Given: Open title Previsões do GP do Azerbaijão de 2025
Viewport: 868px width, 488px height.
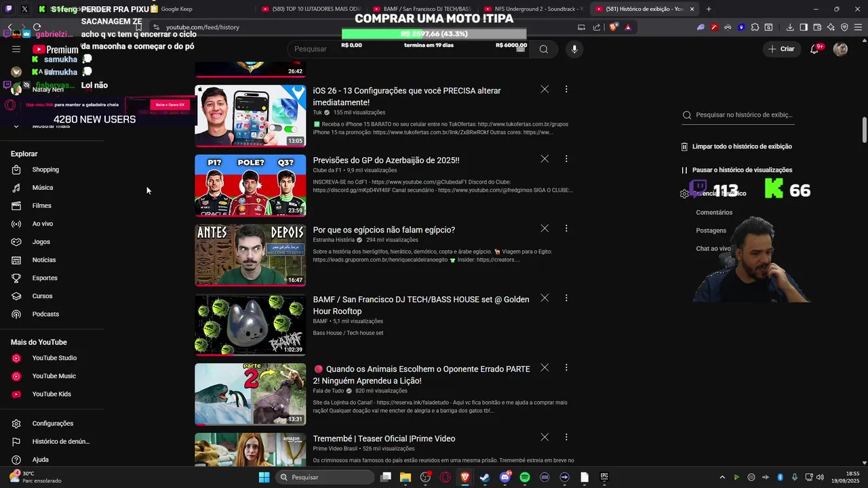Looking at the screenshot, I should pyautogui.click(x=386, y=161).
